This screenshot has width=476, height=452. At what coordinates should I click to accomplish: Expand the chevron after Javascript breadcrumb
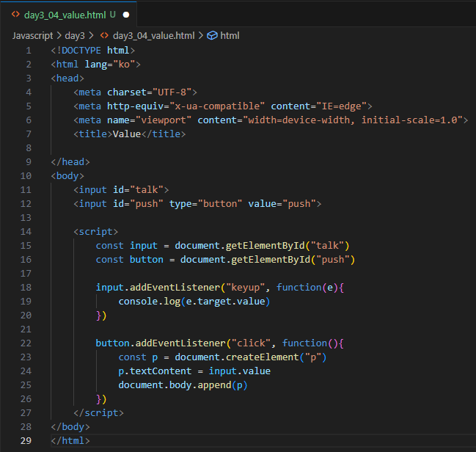pos(59,35)
